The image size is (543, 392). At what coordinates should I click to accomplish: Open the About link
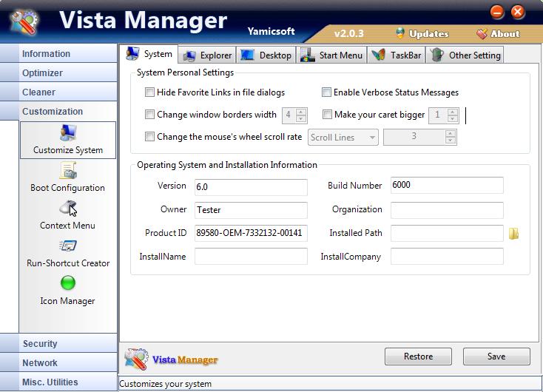(x=505, y=33)
